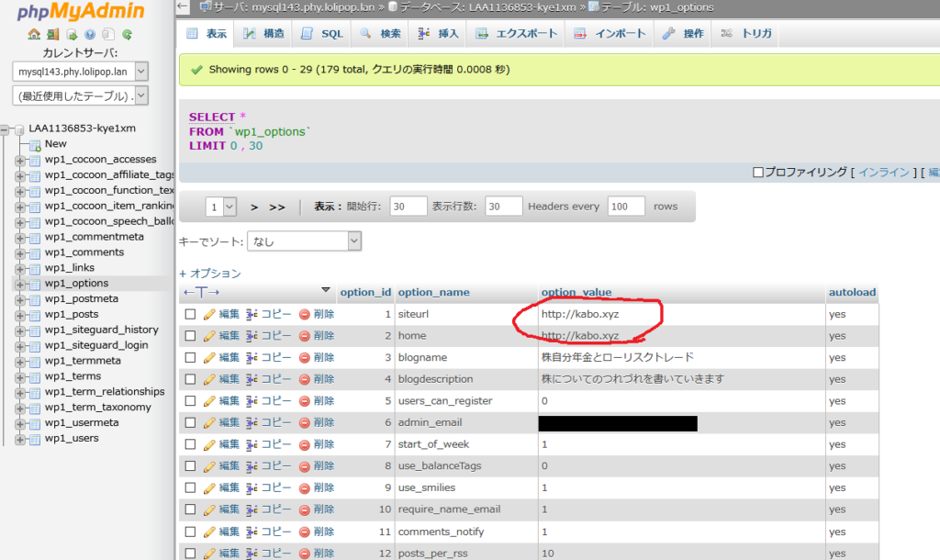Open the キーでソート sort key dropdown
The width and height of the screenshot is (940, 560).
[304, 241]
